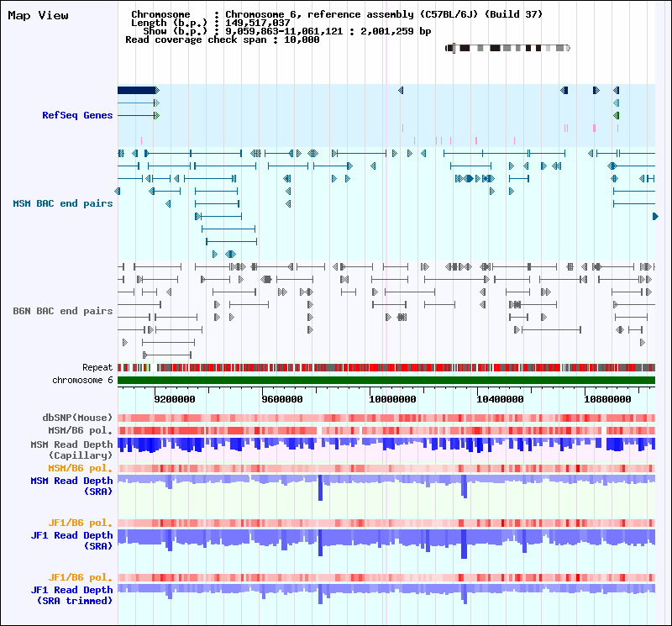672x626 pixels.
Task: Open the JF1 Read Depth (SRA trimmed) label
Action: (x=71, y=595)
